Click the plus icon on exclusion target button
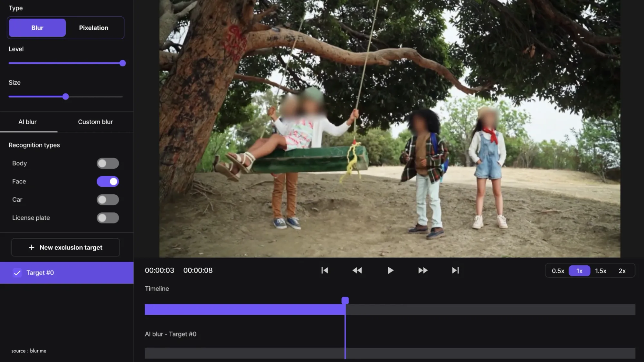Image resolution: width=644 pixels, height=362 pixels. pyautogui.click(x=32, y=247)
